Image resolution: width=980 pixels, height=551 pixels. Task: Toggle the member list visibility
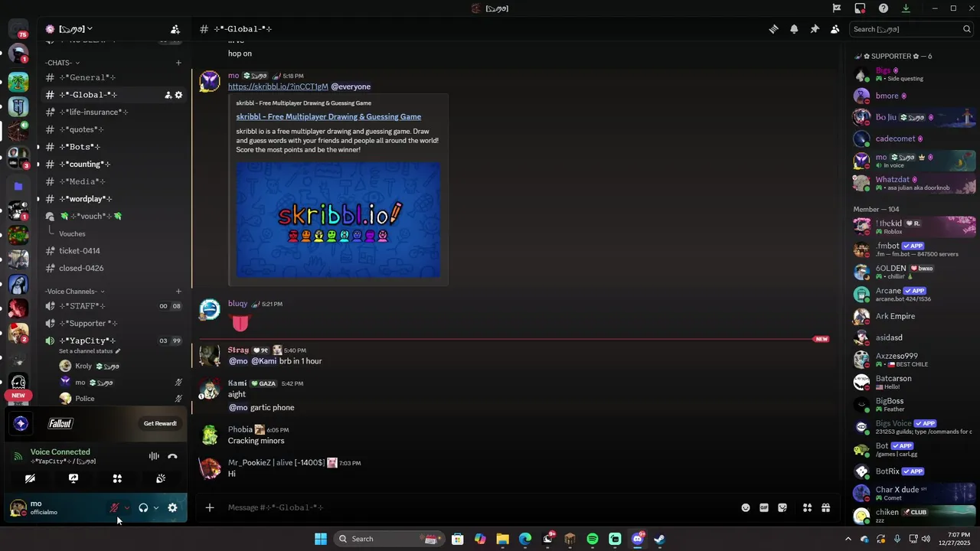[x=835, y=29]
